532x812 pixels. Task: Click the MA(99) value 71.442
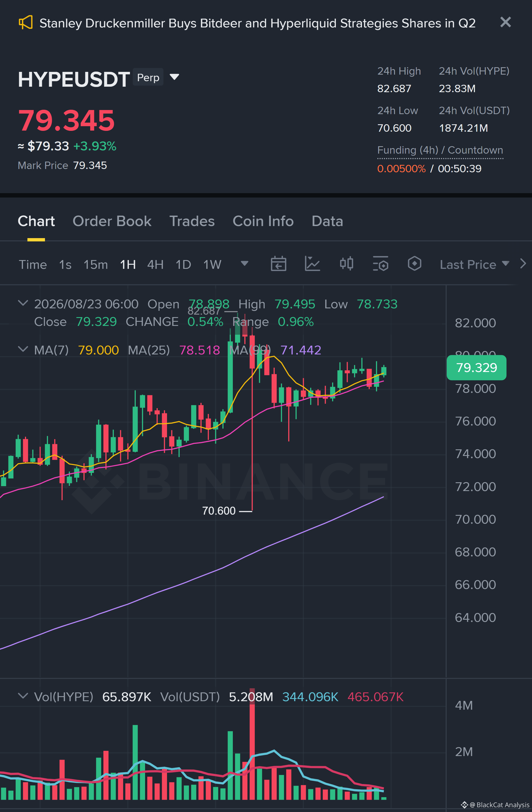tap(301, 350)
